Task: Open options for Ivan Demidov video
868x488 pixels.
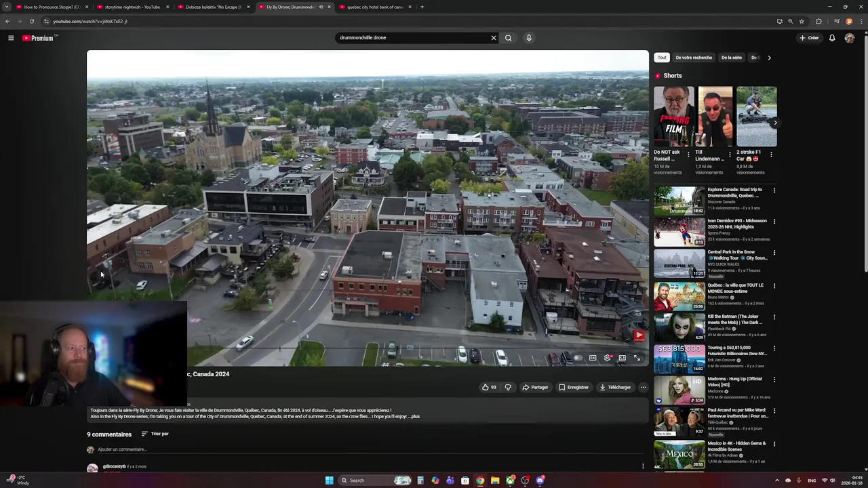Action: [774, 222]
